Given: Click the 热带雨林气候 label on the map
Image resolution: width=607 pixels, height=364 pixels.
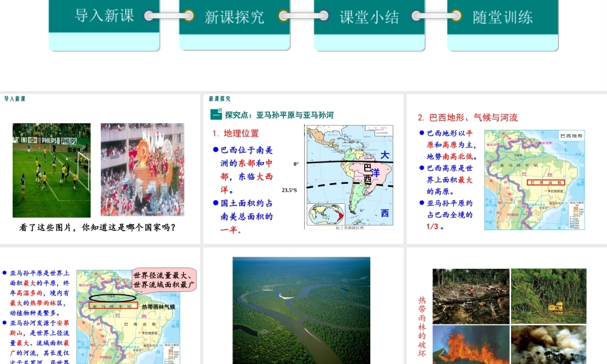Looking at the screenshot, I should pos(158,307).
